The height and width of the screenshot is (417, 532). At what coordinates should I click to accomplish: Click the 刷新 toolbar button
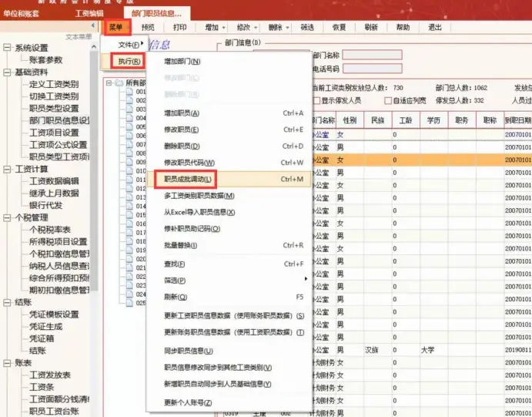(x=371, y=27)
